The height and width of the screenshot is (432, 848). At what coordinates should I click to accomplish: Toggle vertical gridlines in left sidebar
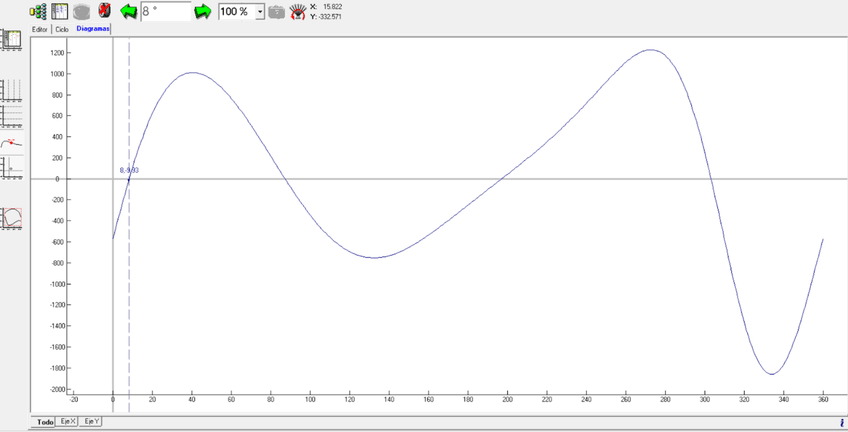click(x=12, y=92)
